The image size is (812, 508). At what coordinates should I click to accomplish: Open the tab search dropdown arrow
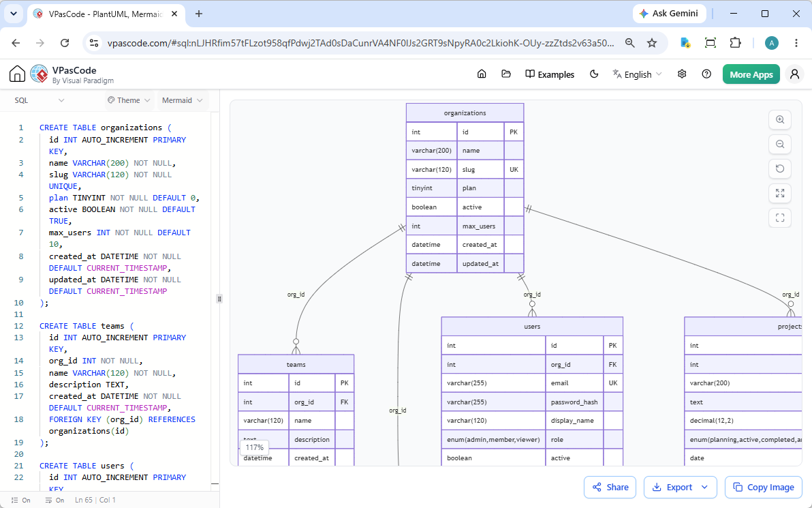14,14
